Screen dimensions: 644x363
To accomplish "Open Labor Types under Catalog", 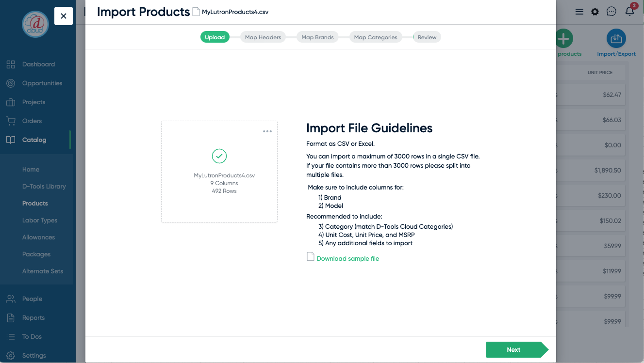I will click(x=40, y=220).
